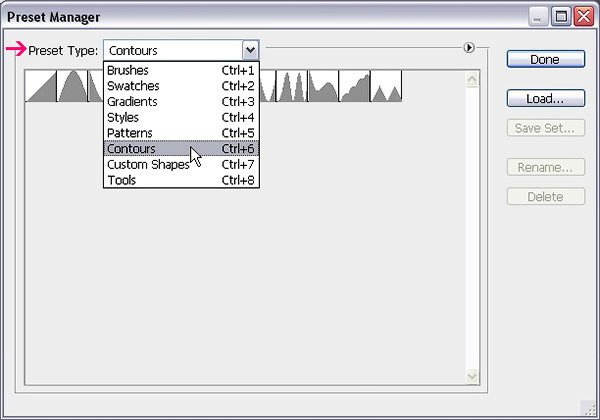Minimize the Preset Manager window
Image resolution: width=600 pixels, height=420 pixels.
tap(538, 17)
